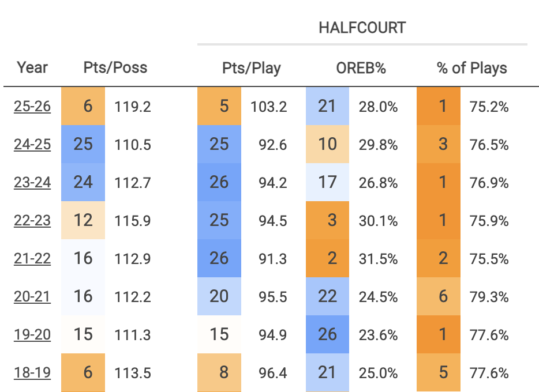Screen dimensions: 539x392
Task: Click the 23-24 year link
Action: (32, 182)
